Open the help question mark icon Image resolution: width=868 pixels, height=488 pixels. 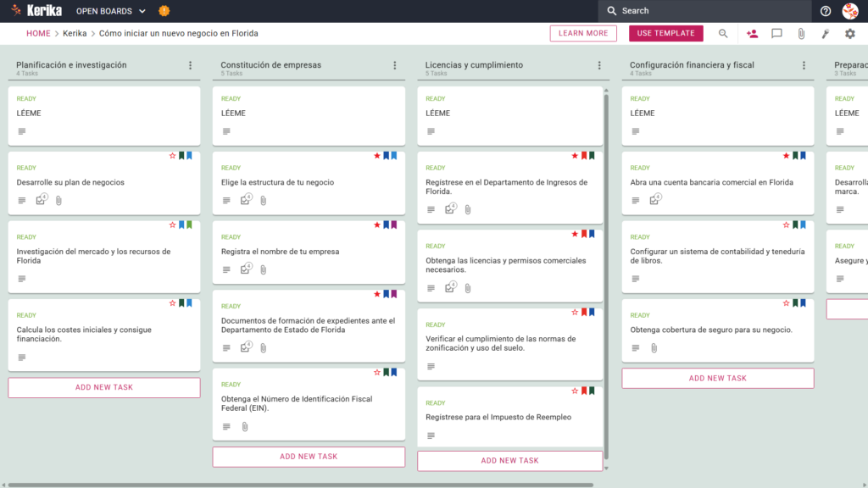pos(826,11)
